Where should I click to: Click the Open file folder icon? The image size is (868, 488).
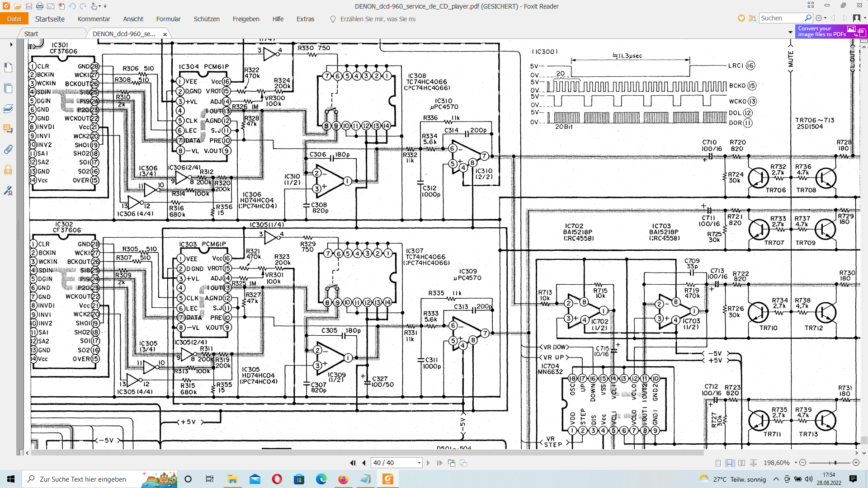click(18, 6)
